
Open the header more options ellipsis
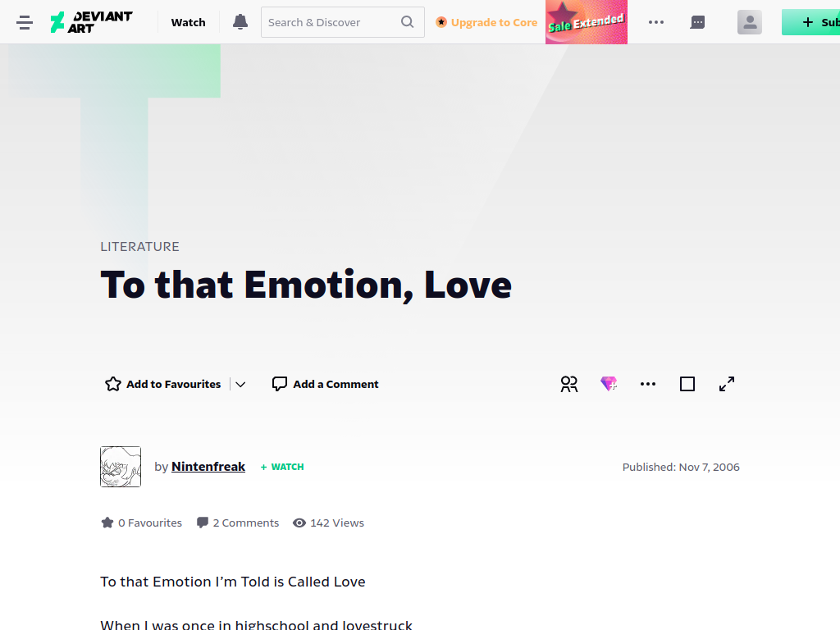click(655, 22)
